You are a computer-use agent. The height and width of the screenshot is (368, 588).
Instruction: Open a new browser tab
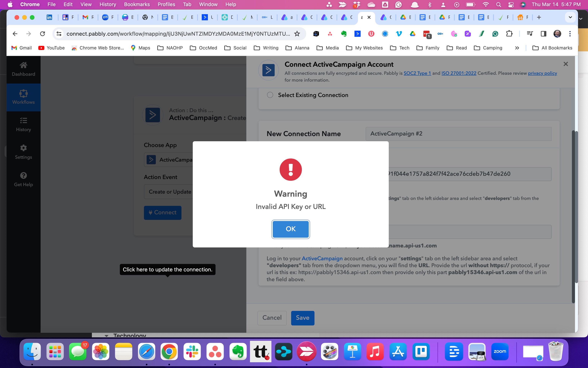tap(539, 17)
